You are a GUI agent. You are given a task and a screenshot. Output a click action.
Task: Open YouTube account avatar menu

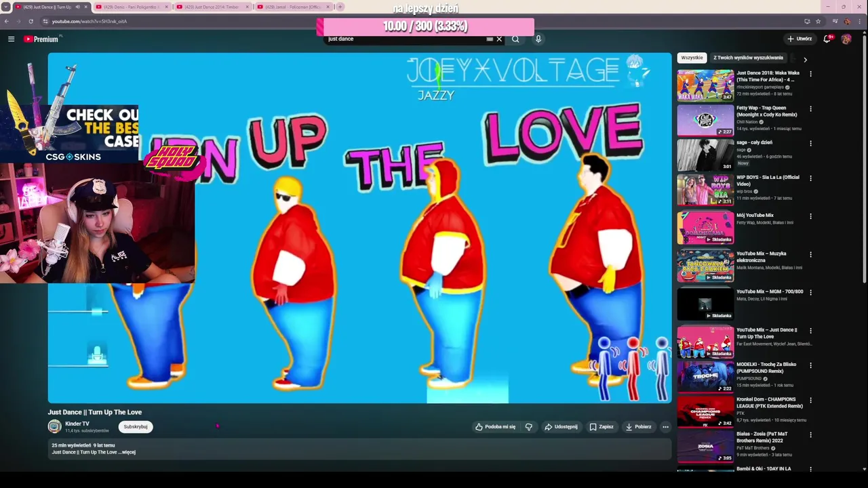[x=846, y=39]
